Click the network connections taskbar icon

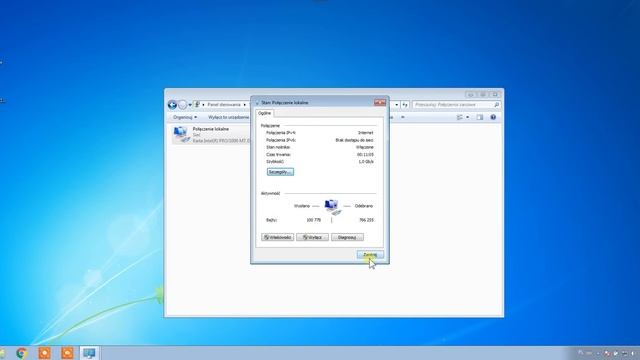pos(89,353)
